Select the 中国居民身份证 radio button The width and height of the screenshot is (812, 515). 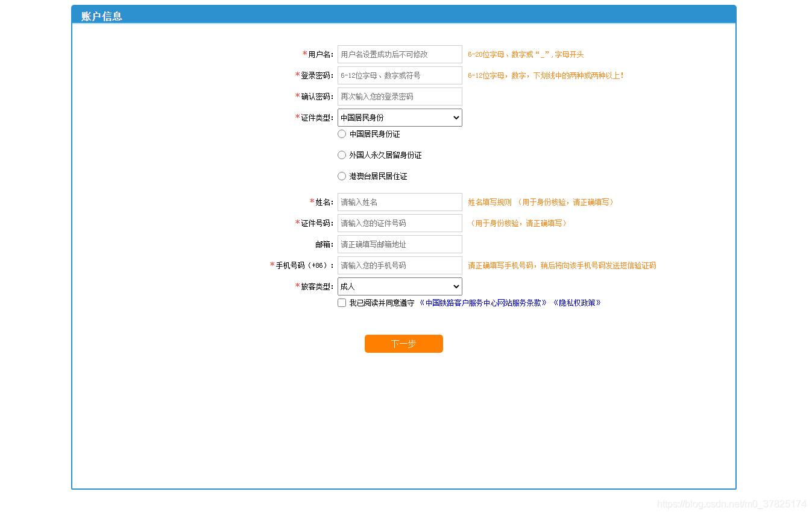[342, 134]
